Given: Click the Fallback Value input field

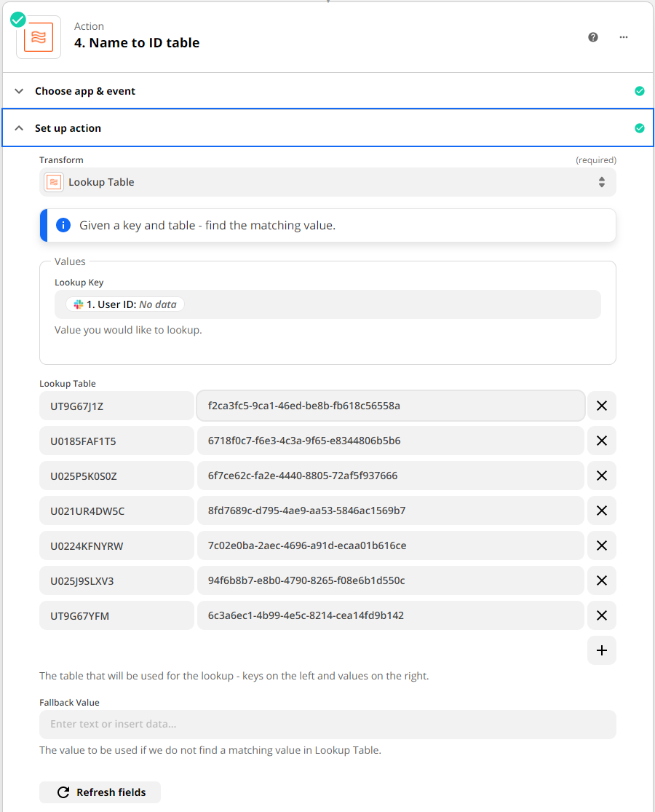Looking at the screenshot, I should 327,725.
